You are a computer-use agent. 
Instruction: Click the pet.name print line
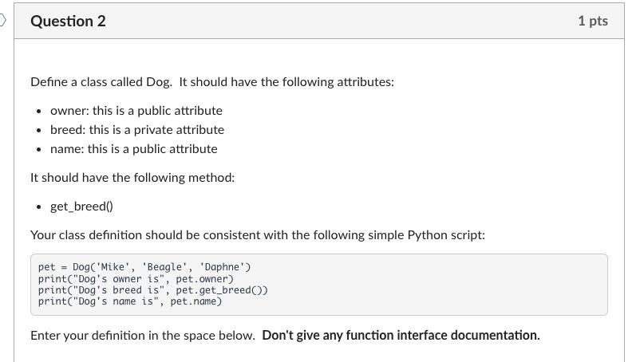click(130, 301)
